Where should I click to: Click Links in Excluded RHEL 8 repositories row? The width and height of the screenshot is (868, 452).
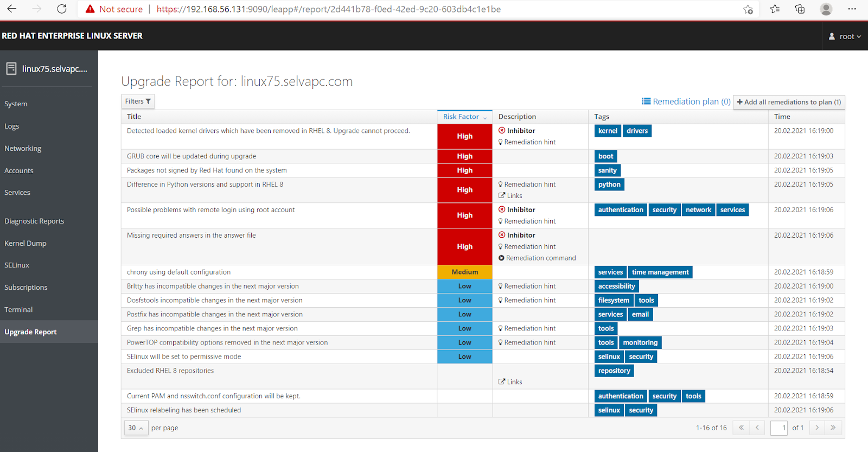pyautogui.click(x=510, y=382)
